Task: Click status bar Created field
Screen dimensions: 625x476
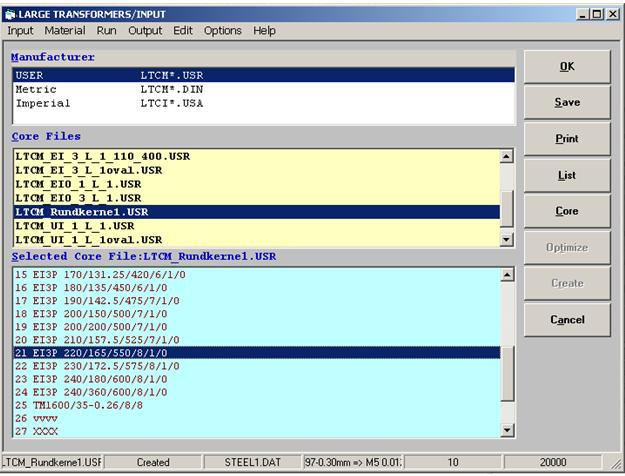Action: click(x=153, y=462)
